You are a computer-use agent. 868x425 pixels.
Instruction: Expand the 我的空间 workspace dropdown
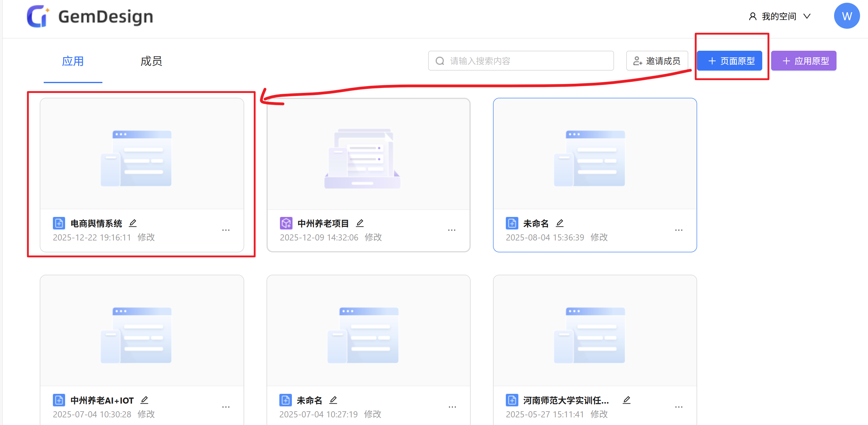pos(779,16)
